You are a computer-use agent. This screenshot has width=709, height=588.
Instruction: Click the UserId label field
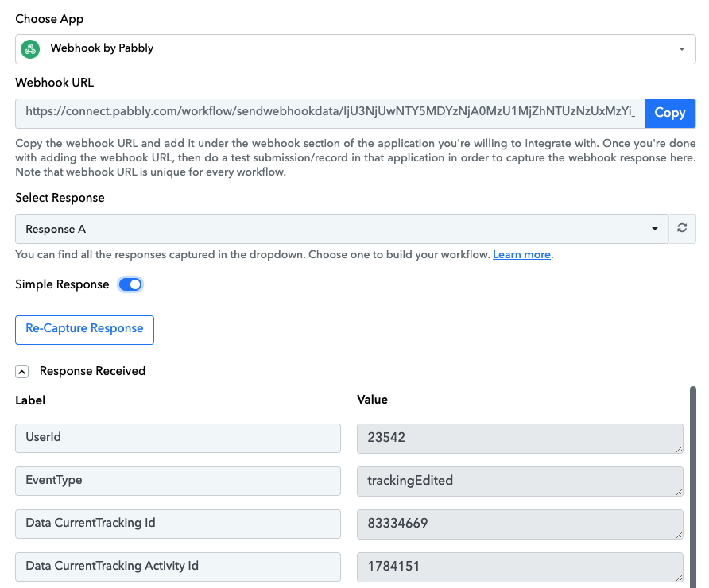(x=178, y=438)
